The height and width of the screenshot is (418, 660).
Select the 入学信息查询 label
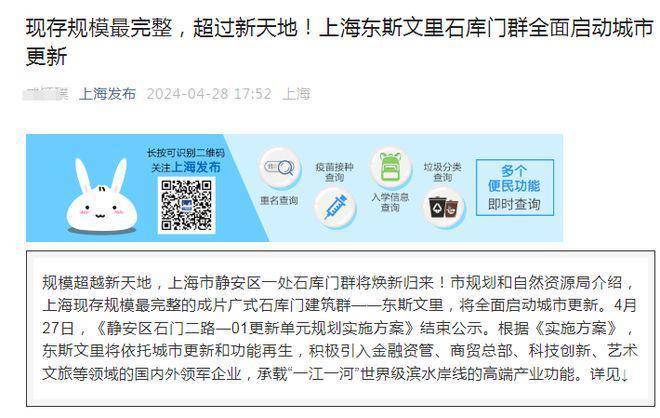(x=390, y=202)
